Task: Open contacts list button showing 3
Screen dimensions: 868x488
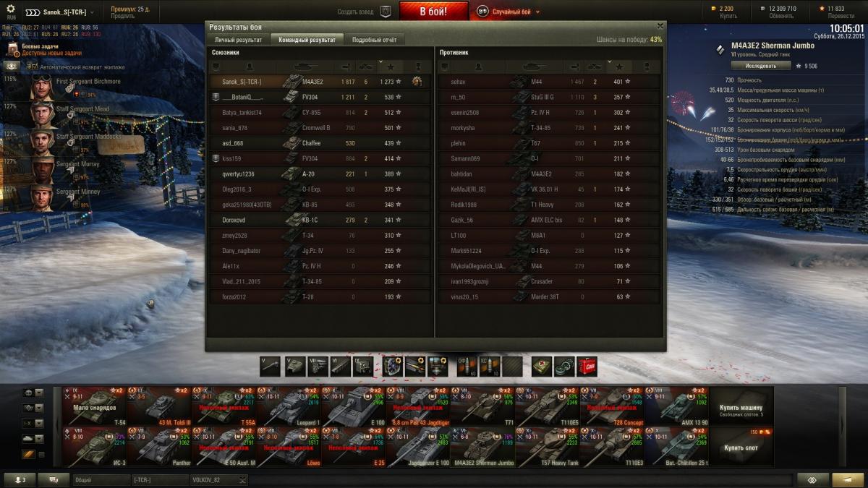Action: coord(20,480)
